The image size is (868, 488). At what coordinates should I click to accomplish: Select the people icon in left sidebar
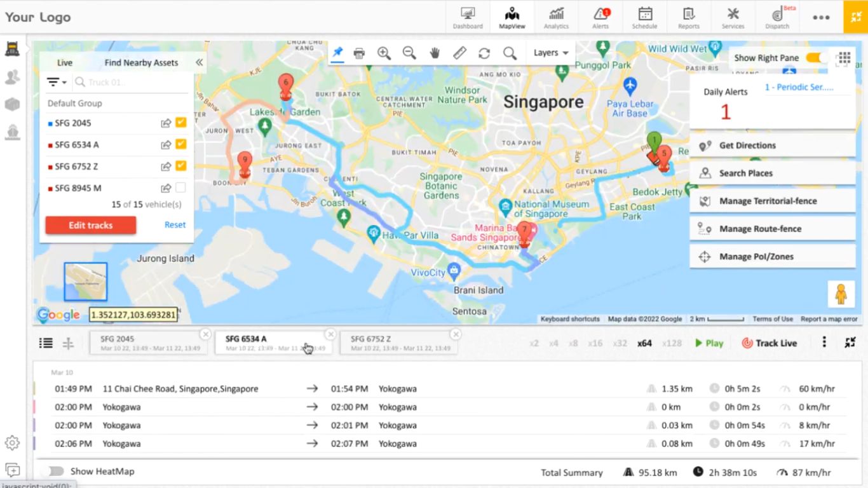pyautogui.click(x=12, y=77)
